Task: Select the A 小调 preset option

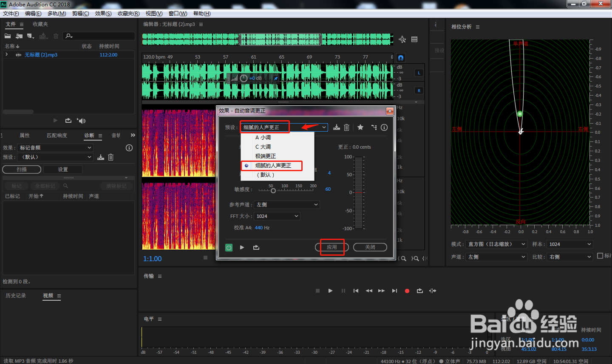Action: click(x=278, y=138)
